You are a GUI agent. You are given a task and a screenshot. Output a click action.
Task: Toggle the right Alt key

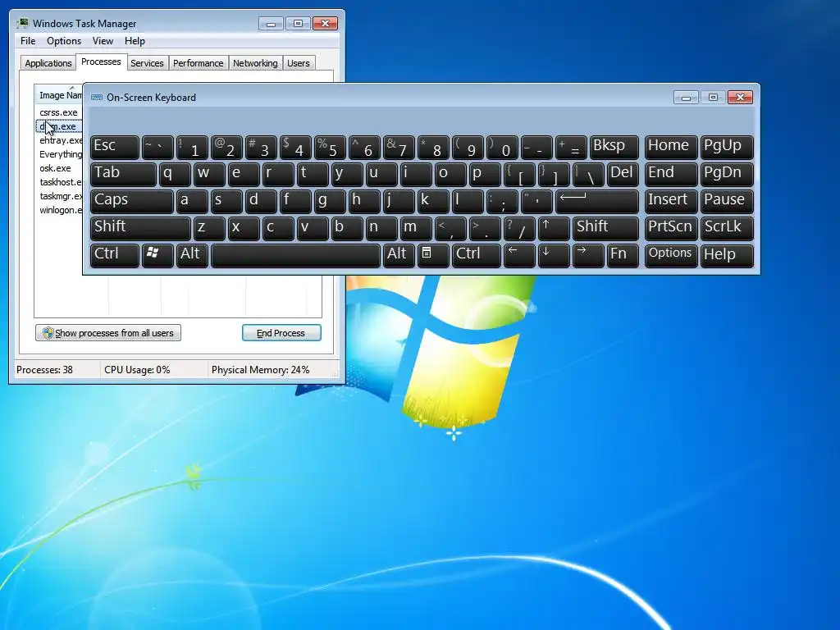(x=399, y=254)
